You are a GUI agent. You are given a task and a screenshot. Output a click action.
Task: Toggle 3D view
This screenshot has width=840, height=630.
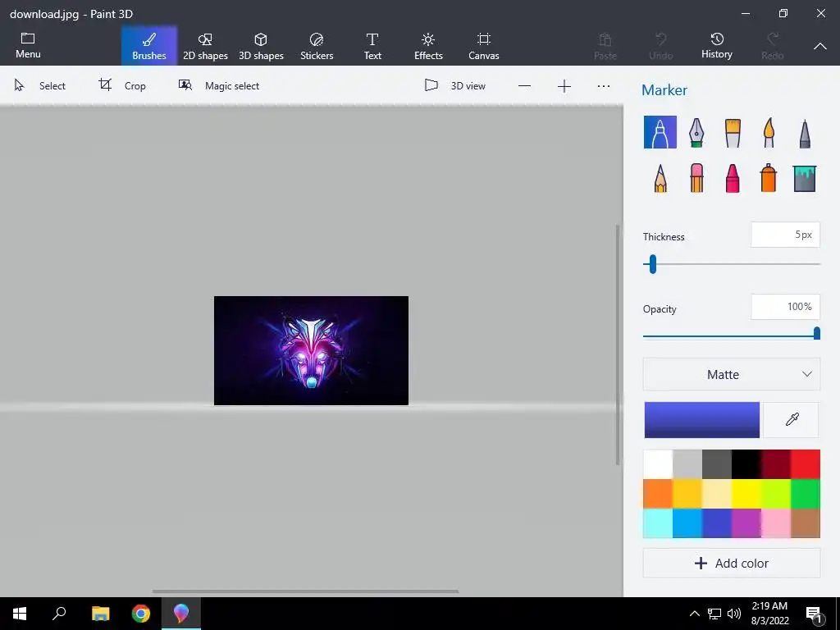454,85
